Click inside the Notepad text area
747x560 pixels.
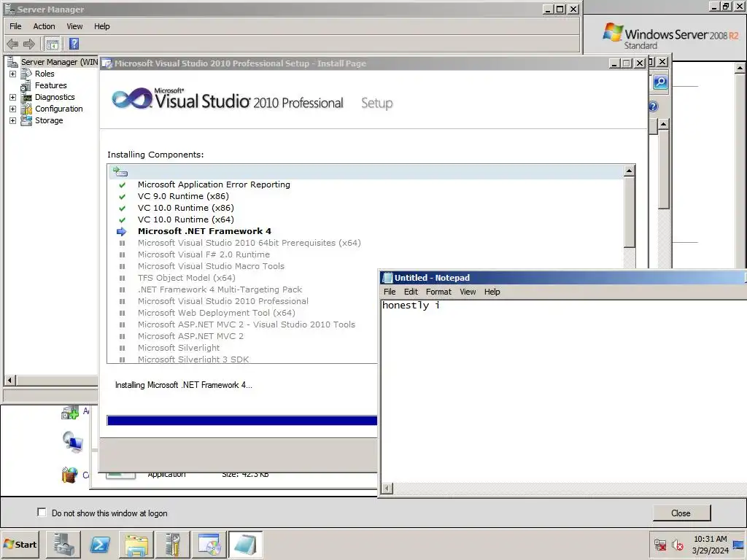click(564, 391)
